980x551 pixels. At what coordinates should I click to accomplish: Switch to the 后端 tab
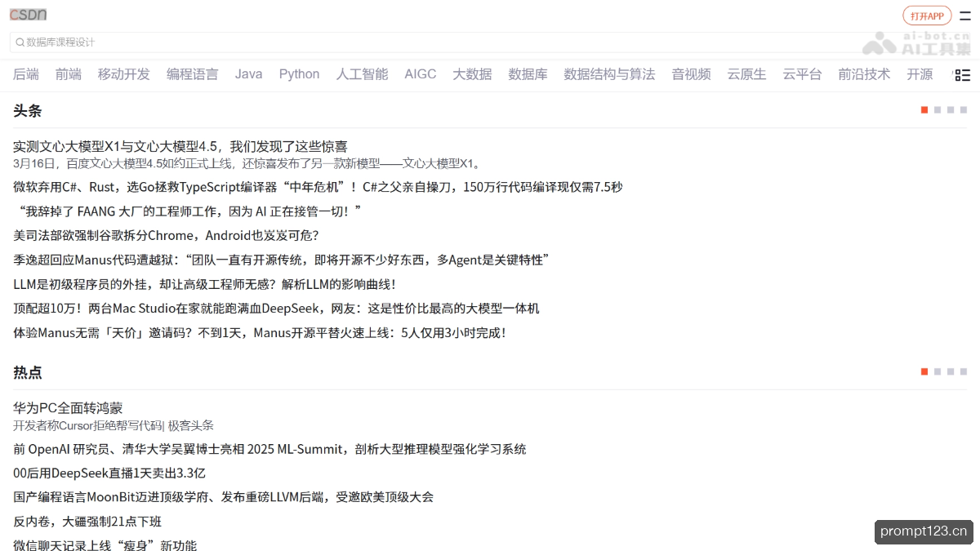click(26, 74)
